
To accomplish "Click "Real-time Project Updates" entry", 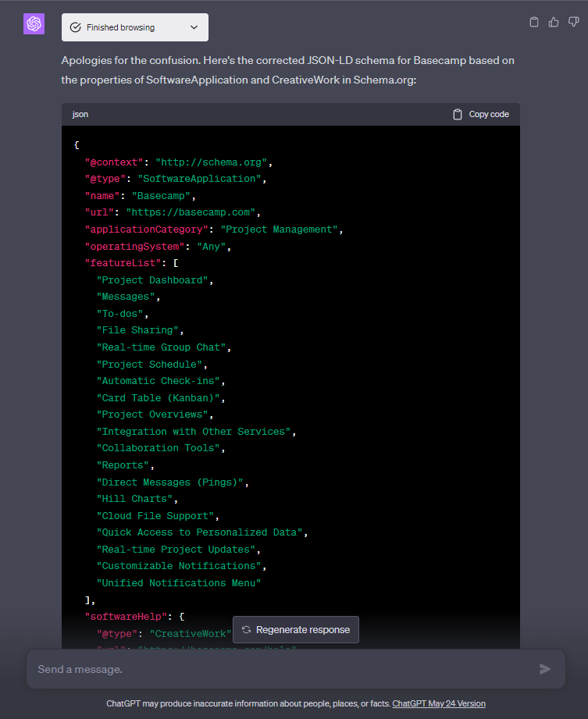I will 176,550.
